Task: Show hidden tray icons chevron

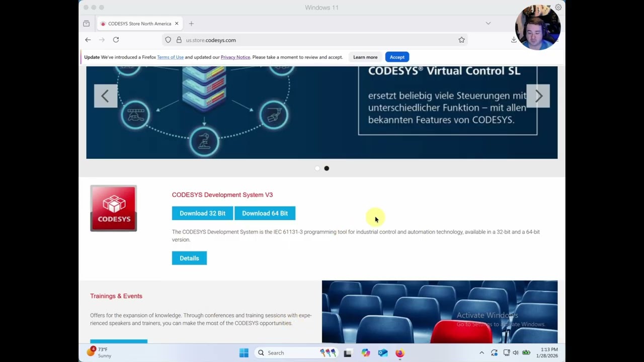Action: coord(481,353)
